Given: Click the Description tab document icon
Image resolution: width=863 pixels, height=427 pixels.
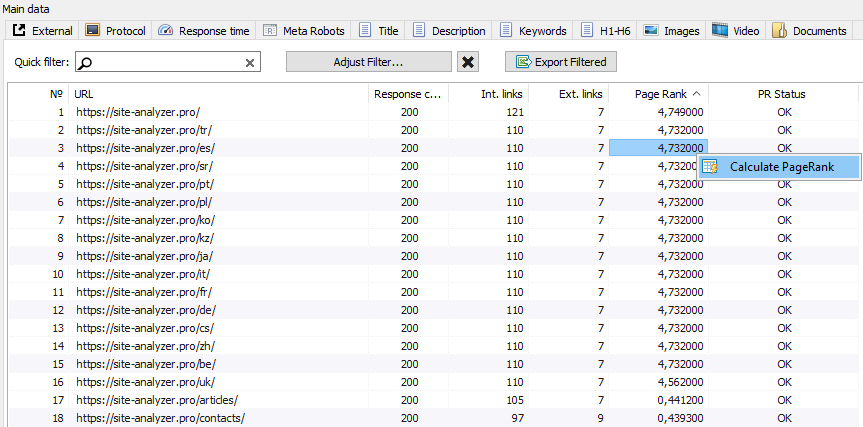Looking at the screenshot, I should pos(418,30).
